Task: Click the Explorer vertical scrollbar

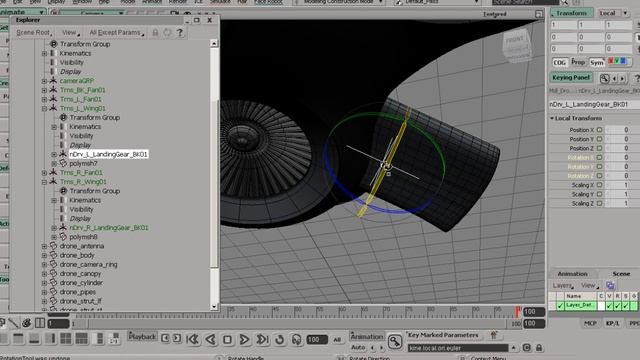Action: [214, 175]
